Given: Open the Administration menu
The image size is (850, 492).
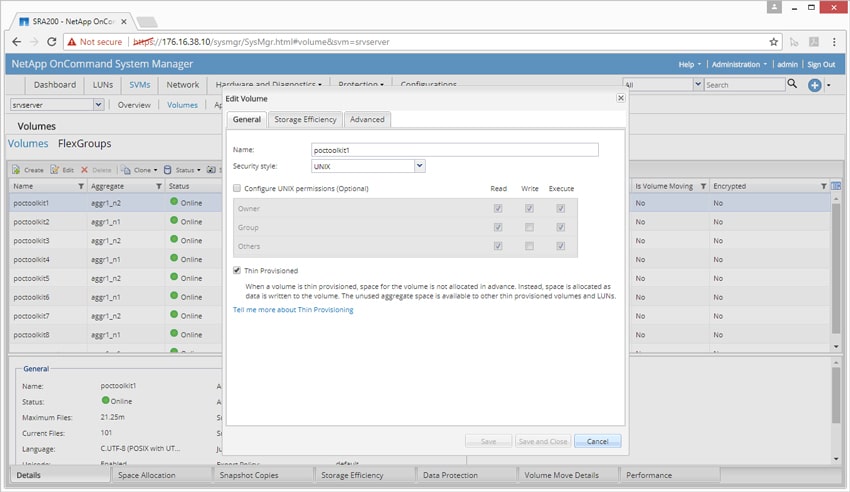Looking at the screenshot, I should coord(739,64).
